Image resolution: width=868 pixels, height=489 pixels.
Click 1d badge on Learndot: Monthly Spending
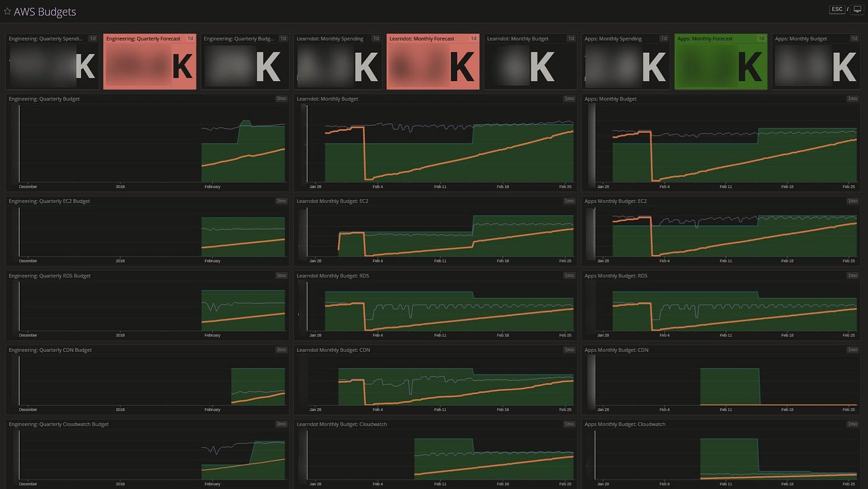[376, 38]
